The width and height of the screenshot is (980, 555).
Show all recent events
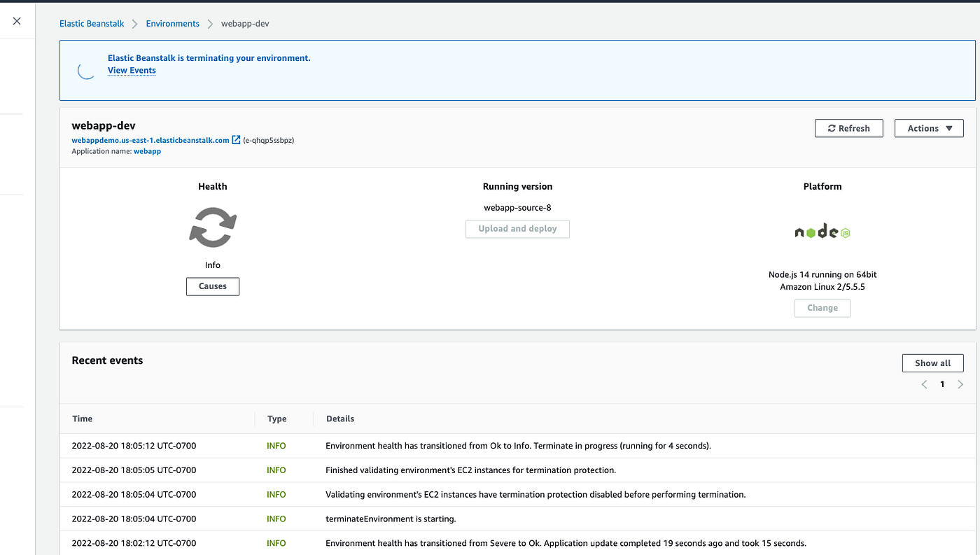click(932, 363)
